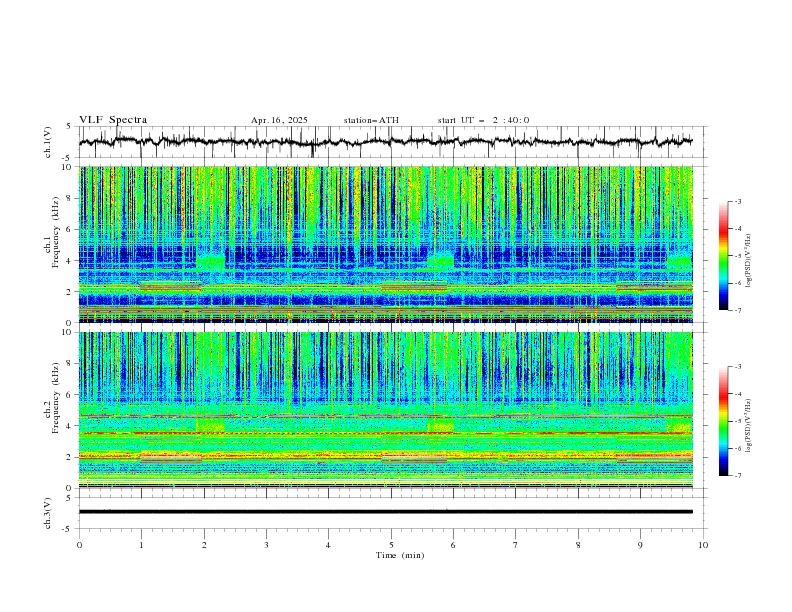The image size is (792, 612).
Task: Select the "Time (min)" axis title
Action: click(400, 555)
